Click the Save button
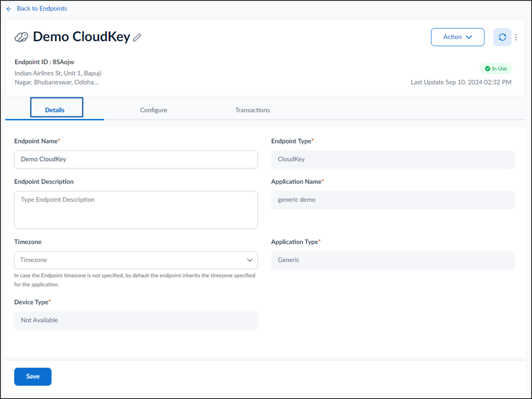The image size is (532, 399). [33, 376]
